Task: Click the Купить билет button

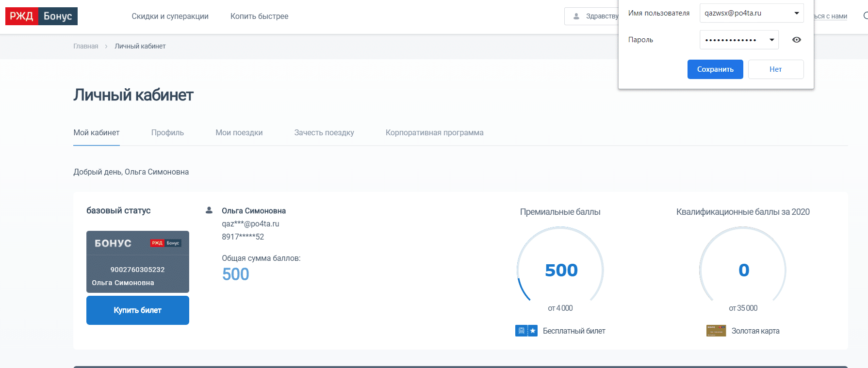Action: click(x=138, y=310)
